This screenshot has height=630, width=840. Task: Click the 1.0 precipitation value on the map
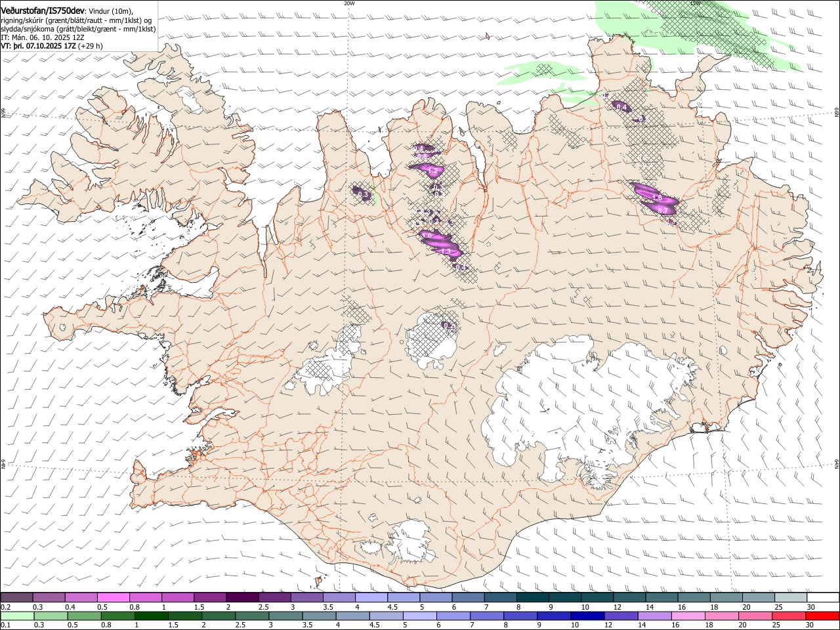[x=427, y=236]
